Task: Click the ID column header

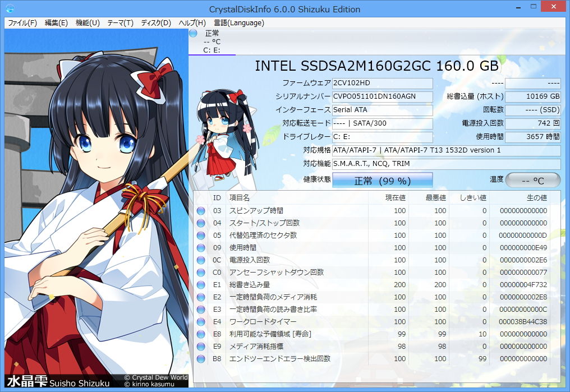Action: tap(217, 198)
